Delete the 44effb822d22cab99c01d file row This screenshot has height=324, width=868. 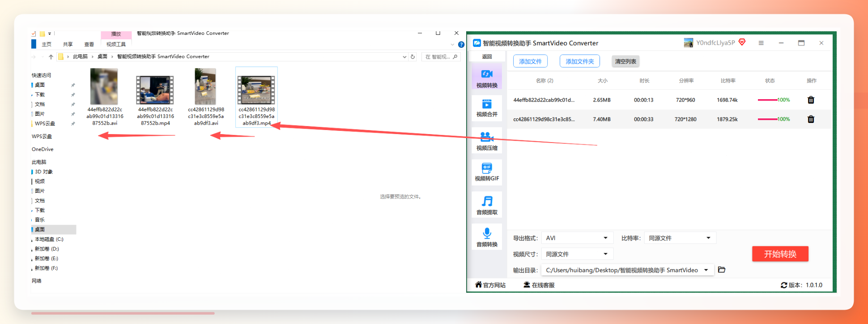(811, 100)
